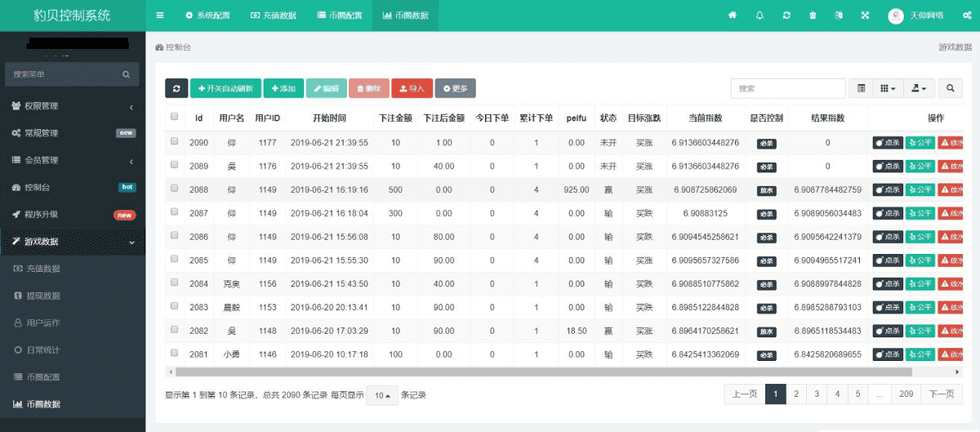Enter fullscreen with the expand icon

(865, 16)
